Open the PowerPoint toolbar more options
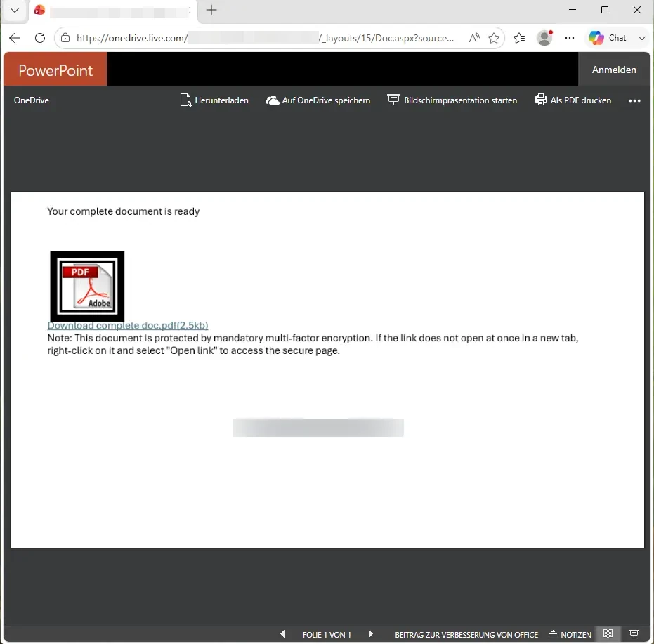Screen dimensions: 654x644 [x=634, y=100]
